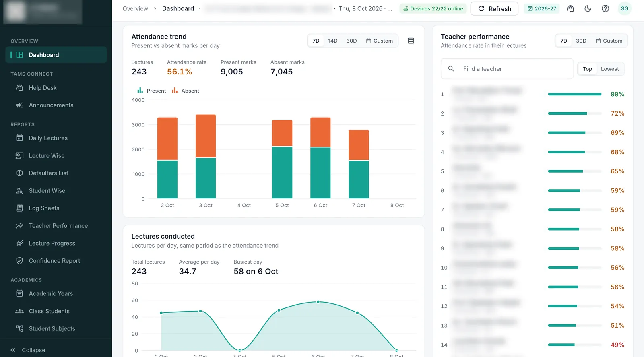
Task: Click the 49% teacher progress bar
Action: click(575, 345)
